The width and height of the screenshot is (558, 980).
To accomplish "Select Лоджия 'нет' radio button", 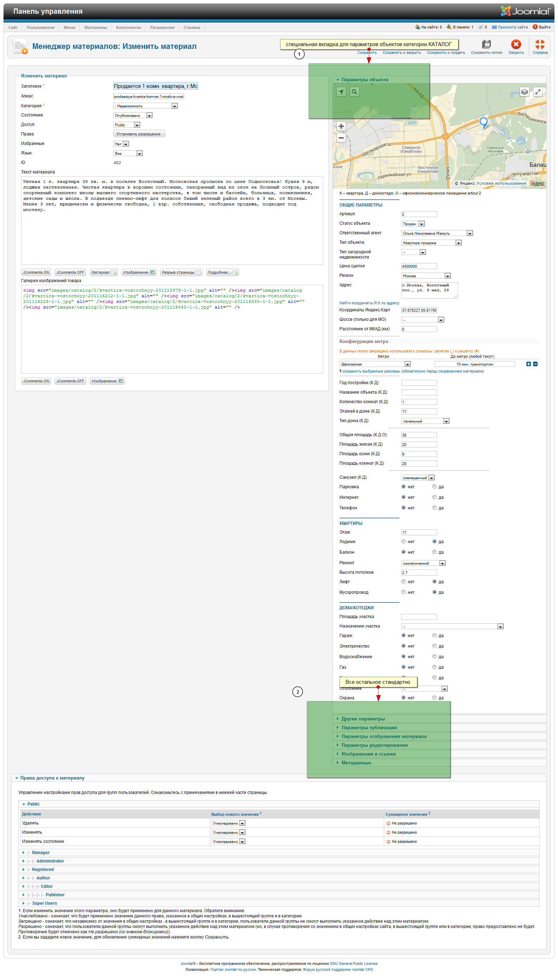I will point(403,541).
